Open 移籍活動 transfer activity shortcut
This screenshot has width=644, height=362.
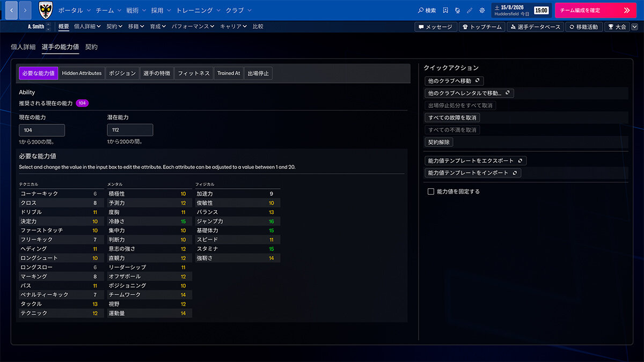coord(583,27)
